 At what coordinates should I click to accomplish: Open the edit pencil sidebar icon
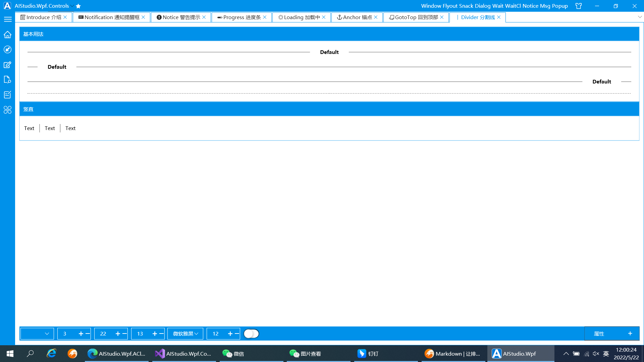point(7,65)
